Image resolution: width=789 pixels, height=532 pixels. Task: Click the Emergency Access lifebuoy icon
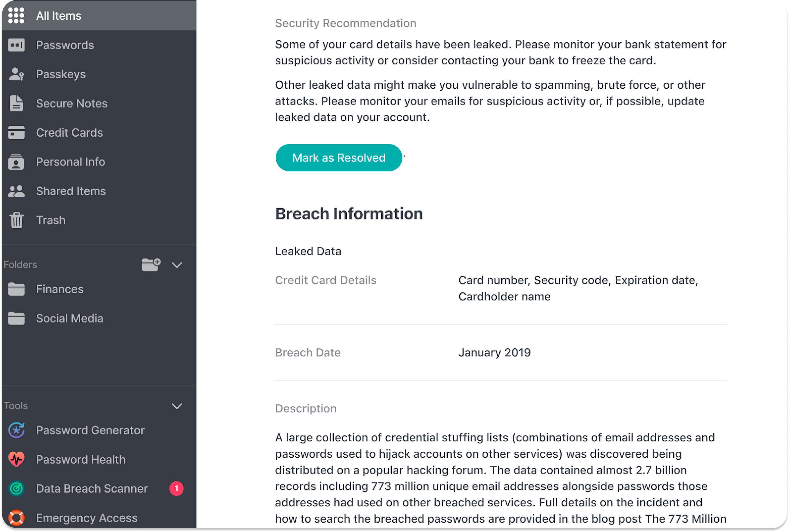[x=16, y=518]
